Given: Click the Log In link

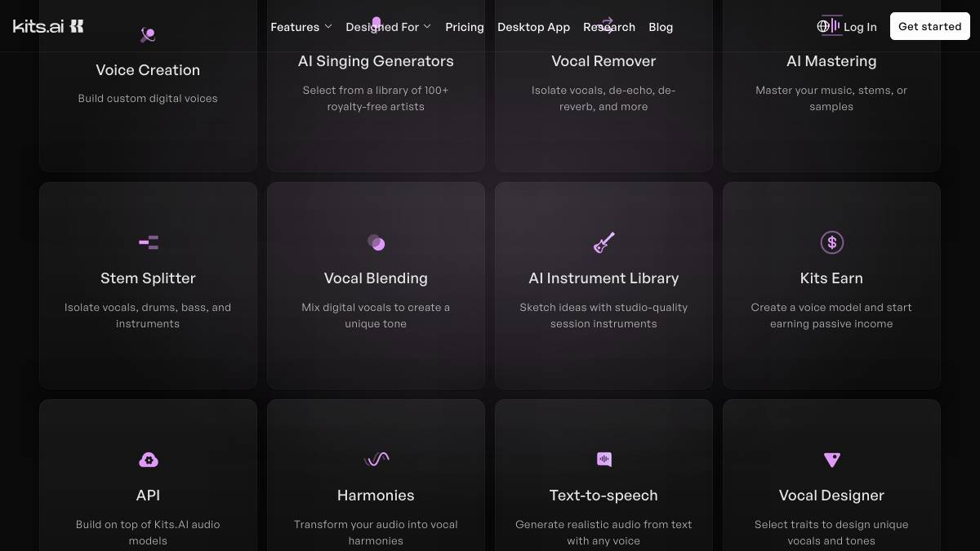Looking at the screenshot, I should click(860, 27).
